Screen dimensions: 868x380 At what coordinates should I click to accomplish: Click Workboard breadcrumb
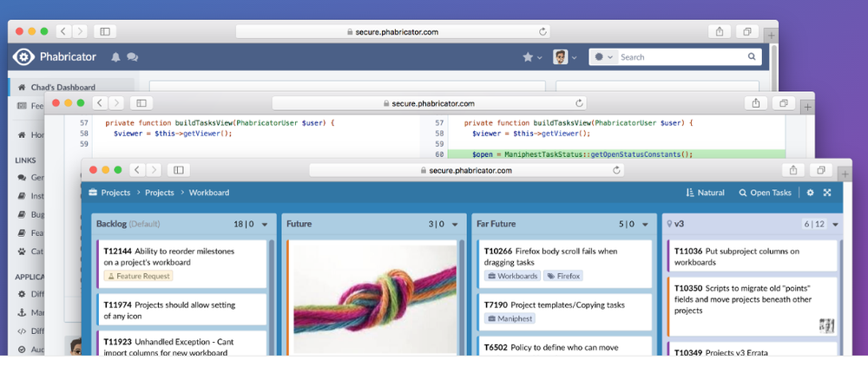click(x=209, y=193)
